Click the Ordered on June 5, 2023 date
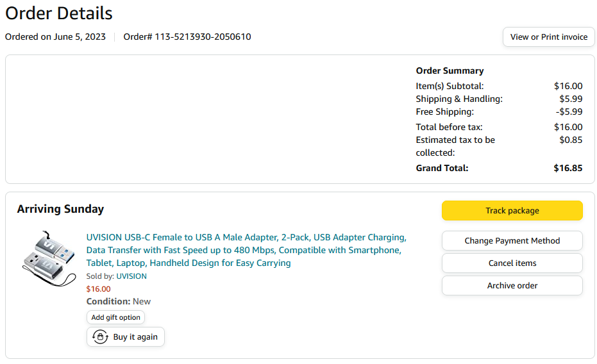 point(55,37)
